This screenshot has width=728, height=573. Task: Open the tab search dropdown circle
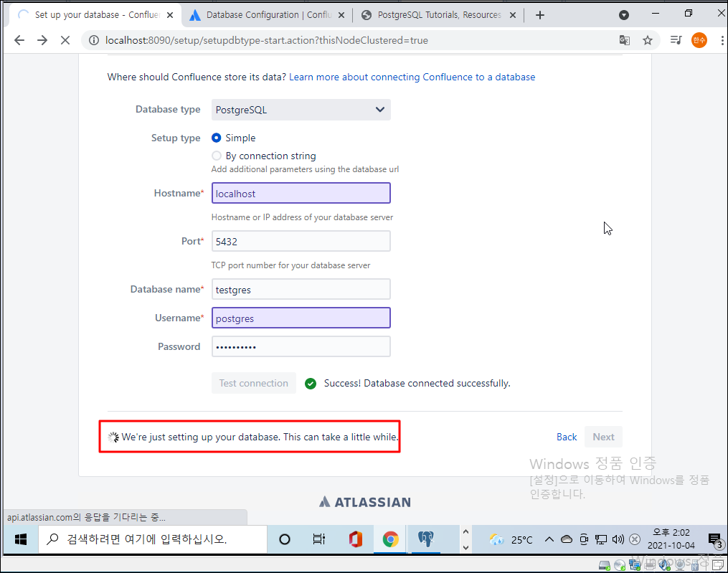click(624, 15)
